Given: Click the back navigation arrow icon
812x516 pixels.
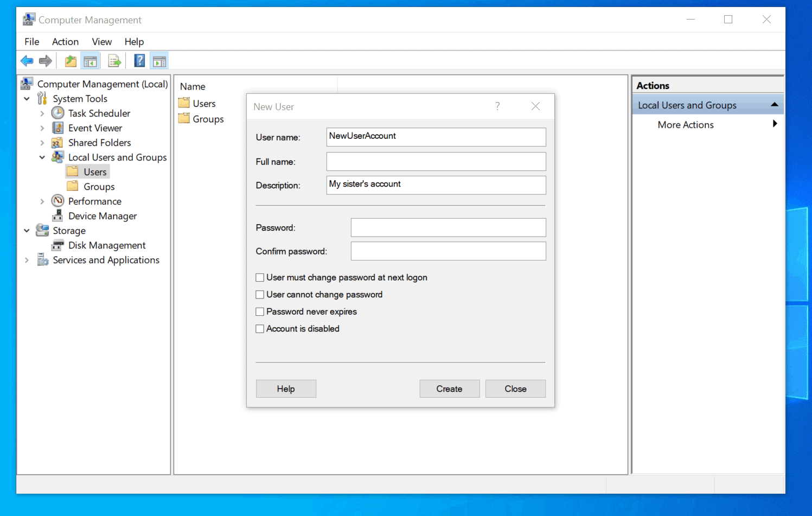Looking at the screenshot, I should pos(27,60).
